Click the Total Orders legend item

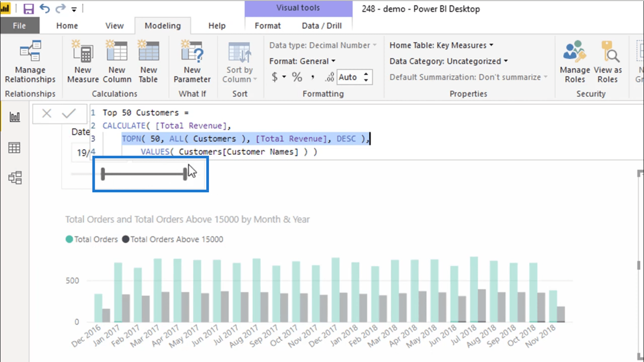tap(92, 239)
